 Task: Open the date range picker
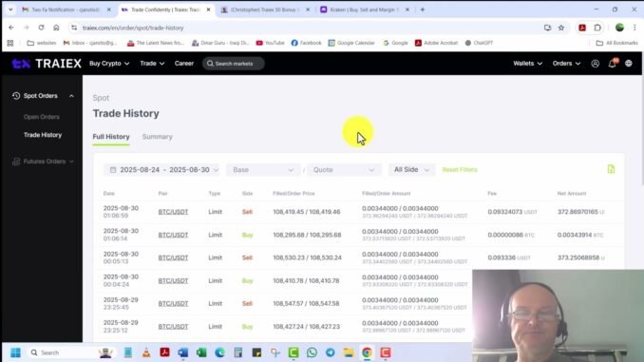[x=162, y=170]
